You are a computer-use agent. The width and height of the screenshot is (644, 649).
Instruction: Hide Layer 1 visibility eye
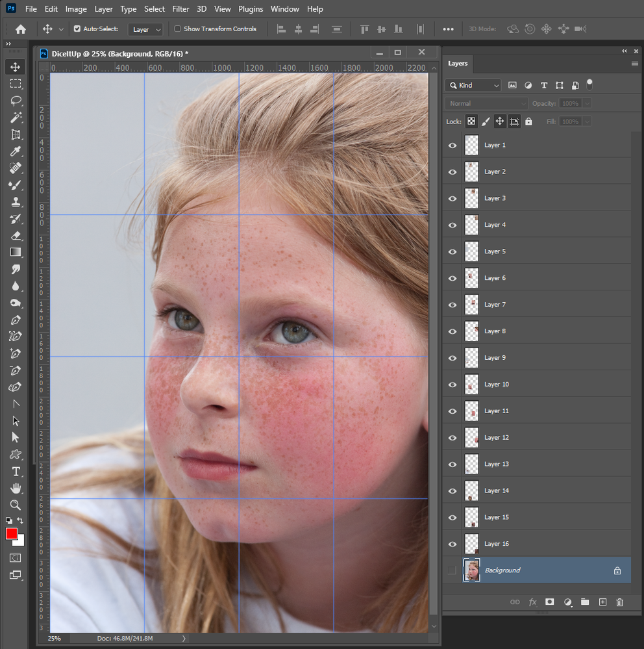(x=452, y=146)
